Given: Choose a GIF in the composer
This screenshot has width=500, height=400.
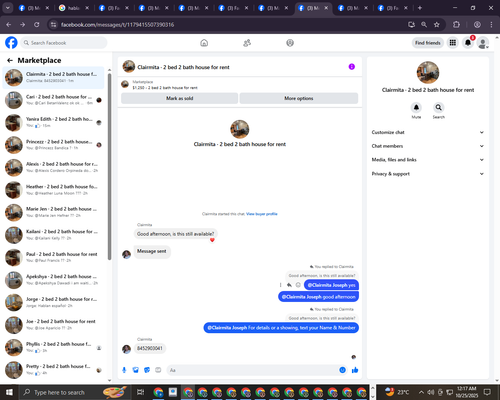Looking at the screenshot, I should pos(158,370).
